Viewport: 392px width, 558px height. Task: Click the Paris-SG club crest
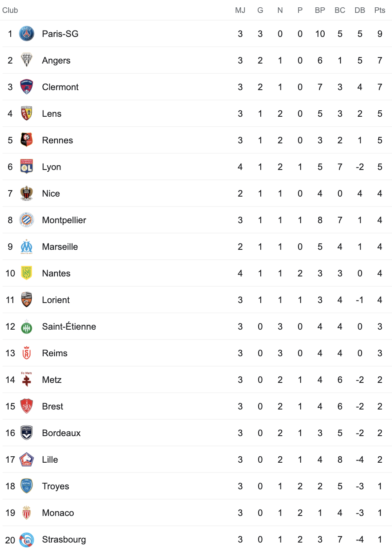(27, 33)
